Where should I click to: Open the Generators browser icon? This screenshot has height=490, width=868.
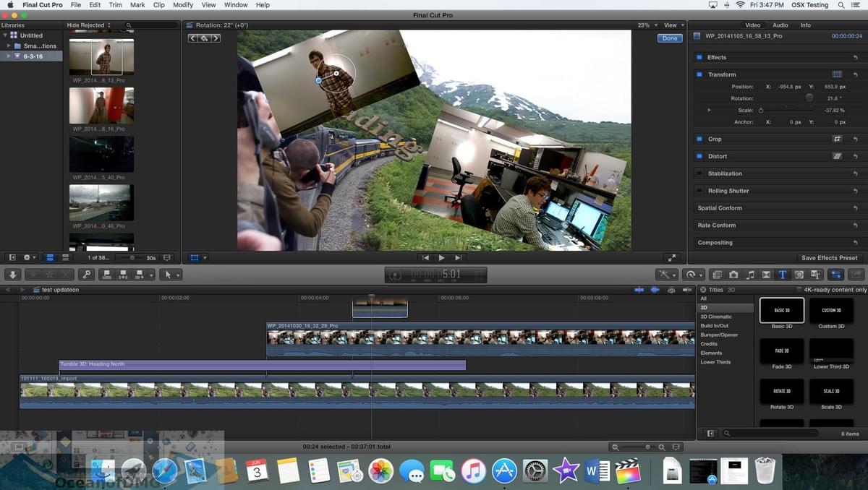click(799, 275)
